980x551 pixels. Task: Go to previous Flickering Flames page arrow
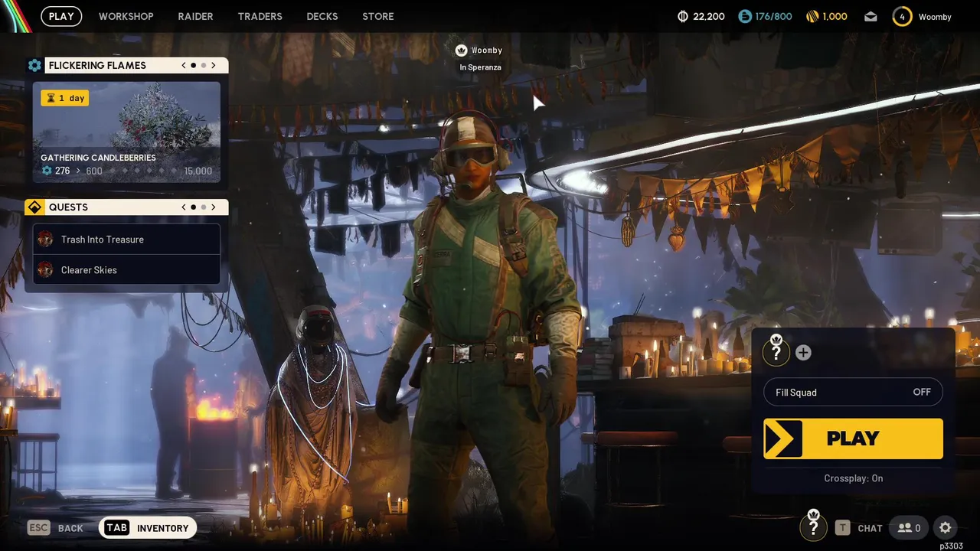coord(184,65)
